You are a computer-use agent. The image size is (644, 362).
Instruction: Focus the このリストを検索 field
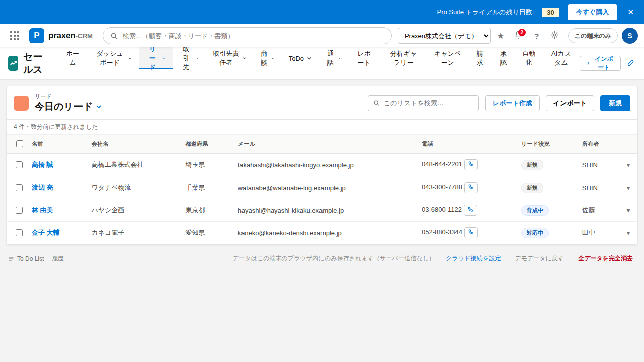click(423, 103)
